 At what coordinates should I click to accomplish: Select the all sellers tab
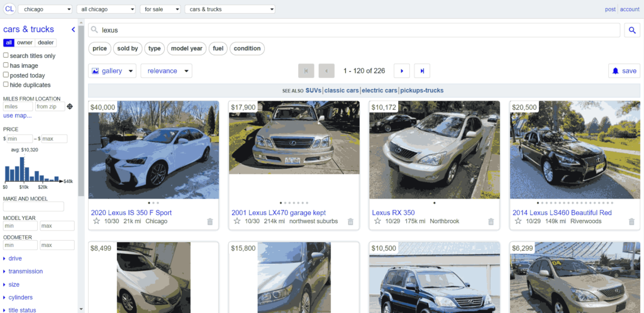[9, 43]
